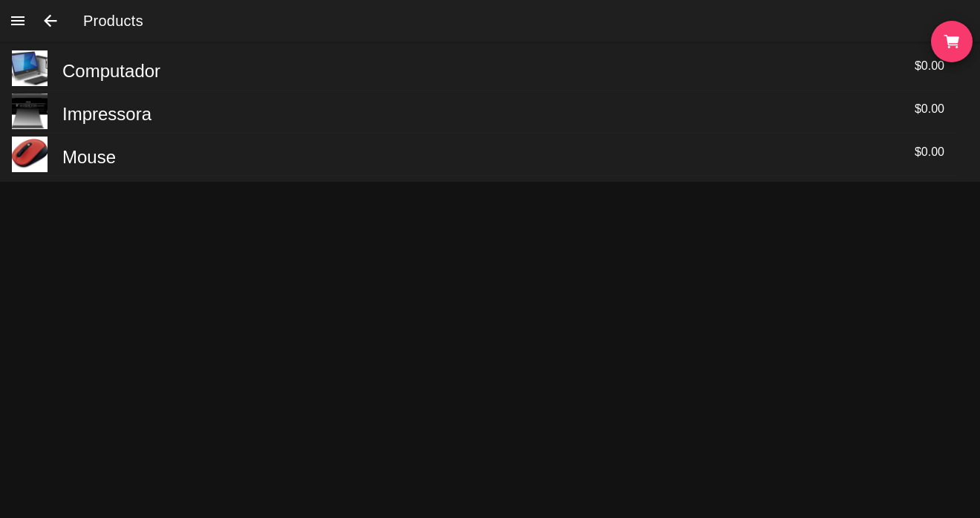Select the Mouse product name
The width and height of the screenshot is (980, 518).
(x=89, y=157)
